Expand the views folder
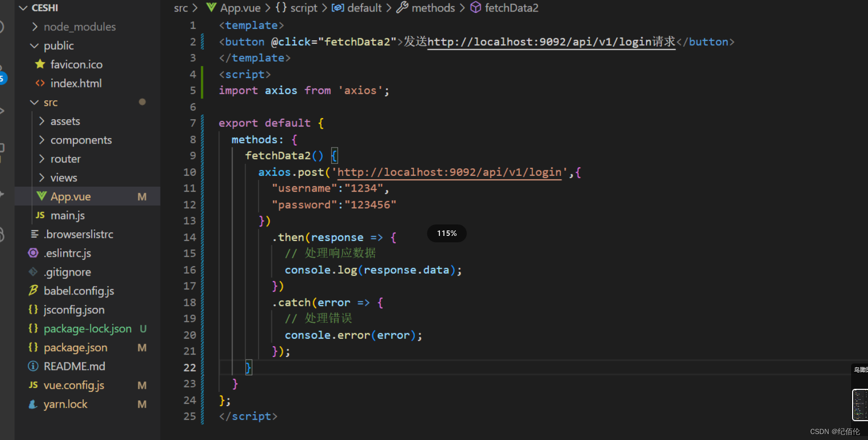 point(42,178)
